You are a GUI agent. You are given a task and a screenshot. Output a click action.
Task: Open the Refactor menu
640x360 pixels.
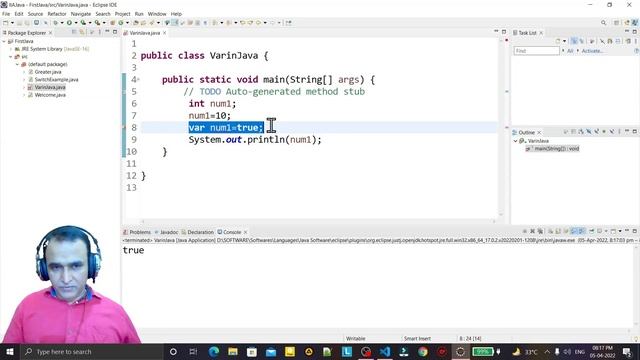pos(57,14)
